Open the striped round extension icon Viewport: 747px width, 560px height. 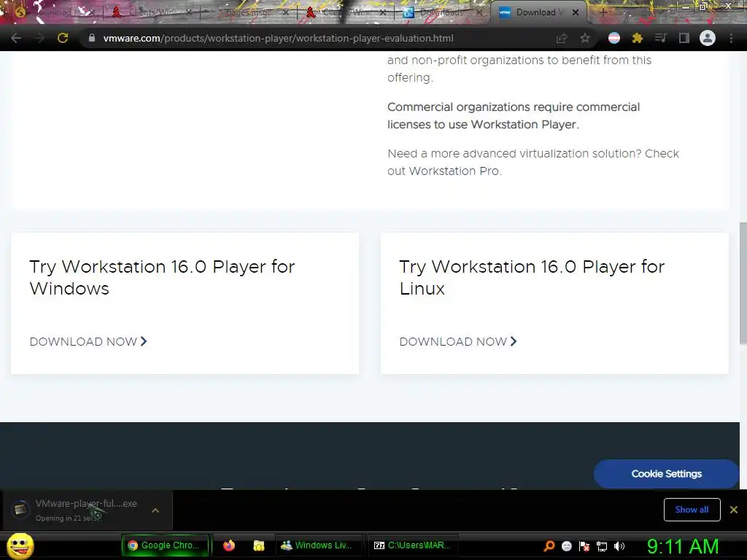pyautogui.click(x=614, y=38)
